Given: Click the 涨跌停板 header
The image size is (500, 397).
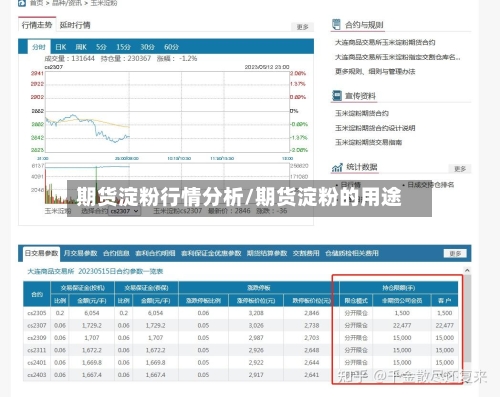Looking at the screenshot, I should point(259,288).
